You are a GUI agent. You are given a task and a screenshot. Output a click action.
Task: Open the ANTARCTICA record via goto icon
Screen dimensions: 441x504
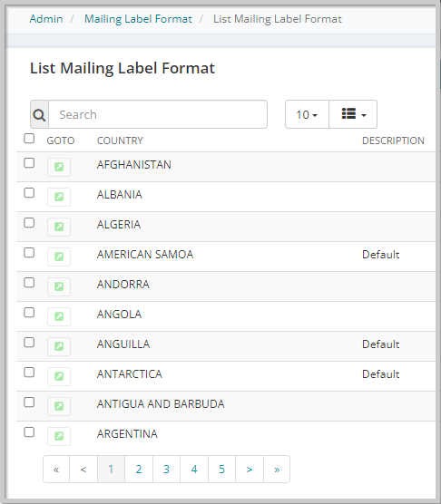coord(59,376)
